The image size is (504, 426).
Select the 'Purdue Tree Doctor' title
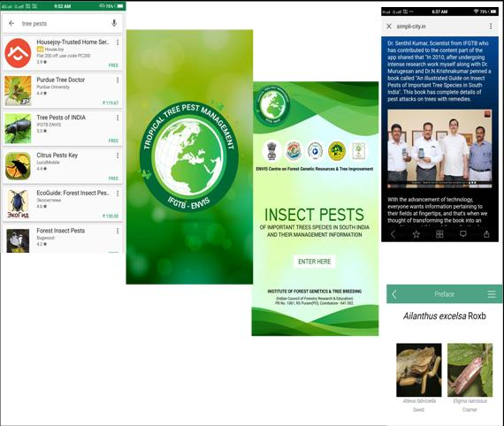pyautogui.click(x=61, y=80)
